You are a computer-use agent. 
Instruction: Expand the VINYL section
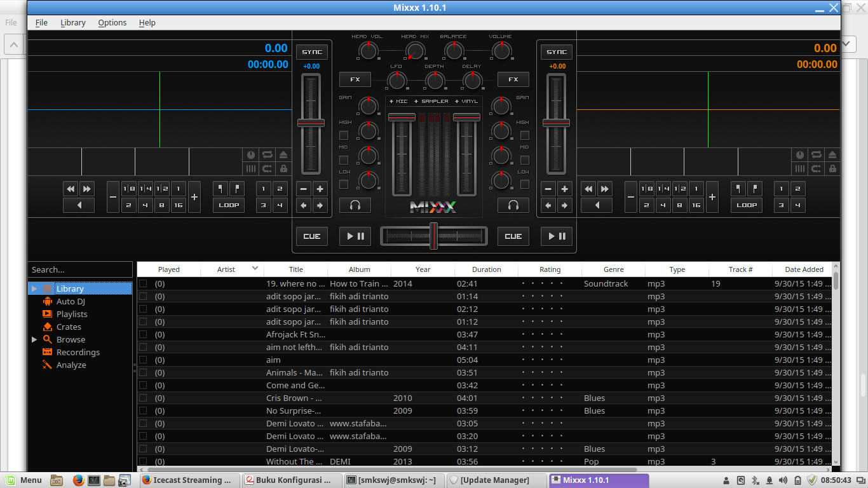466,101
